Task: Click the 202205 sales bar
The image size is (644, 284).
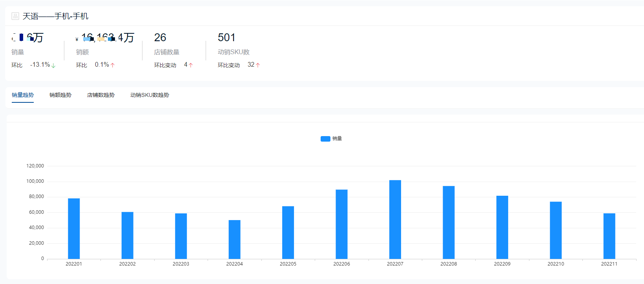Action: [x=288, y=233]
